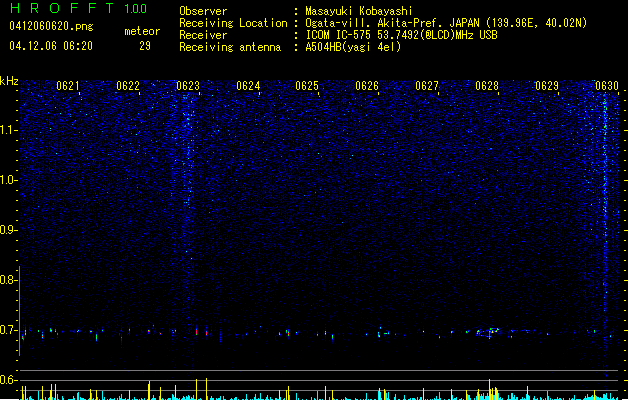Click the 0630 time marker
This screenshot has width=629, height=400.
(x=607, y=86)
